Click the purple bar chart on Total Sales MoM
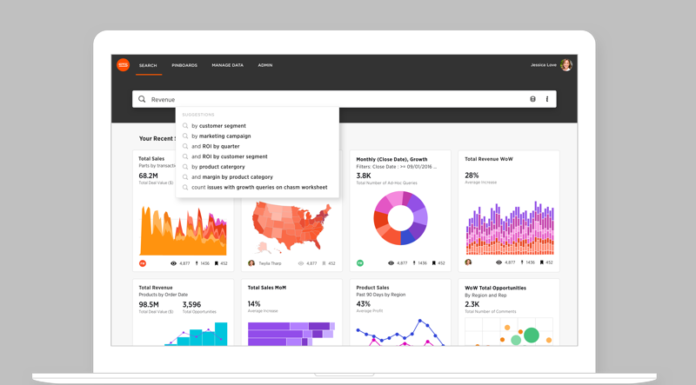 point(291,334)
